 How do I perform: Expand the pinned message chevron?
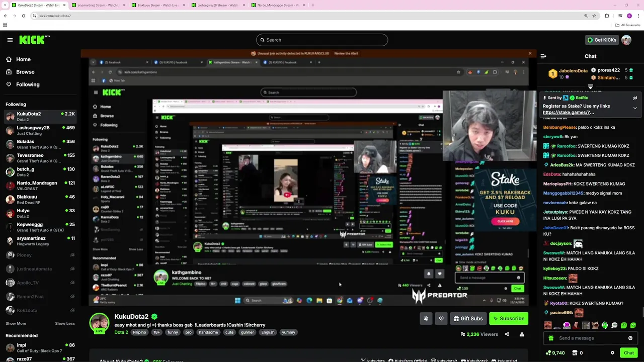pyautogui.click(x=635, y=108)
